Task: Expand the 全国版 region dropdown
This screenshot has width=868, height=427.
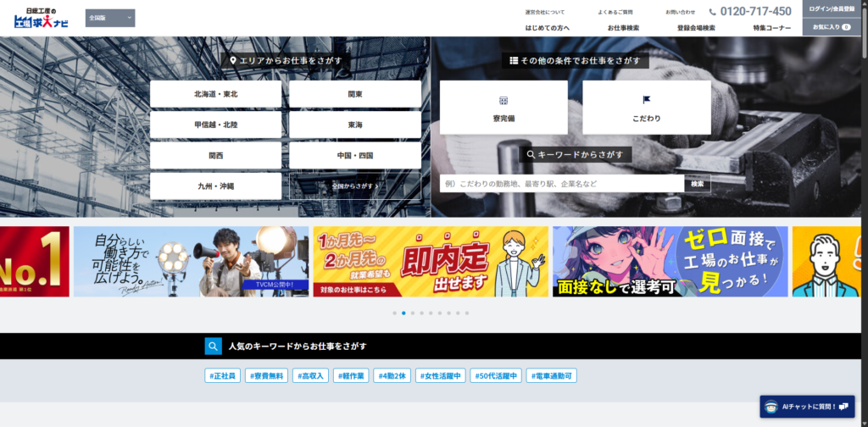Action: coord(110,18)
